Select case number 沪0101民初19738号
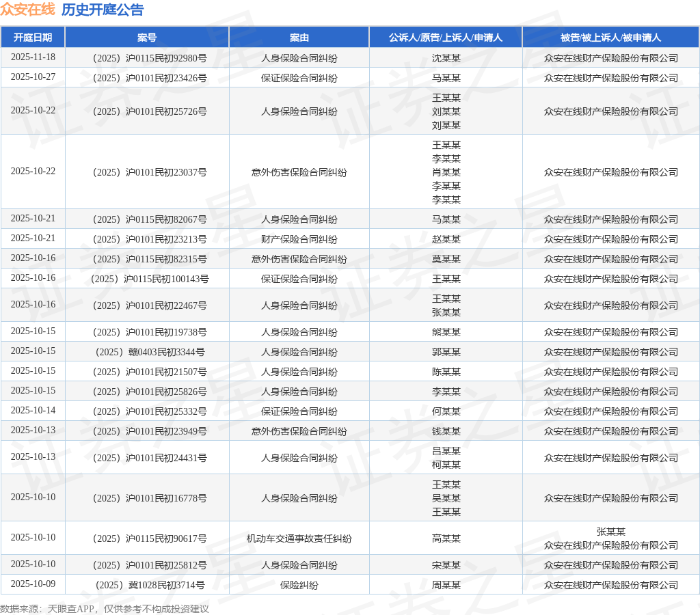This screenshot has height=615, width=700. coord(150,332)
